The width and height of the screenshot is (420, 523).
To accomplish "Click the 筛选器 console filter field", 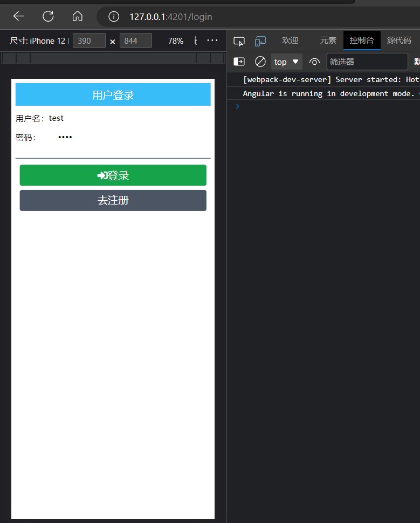I will [x=367, y=62].
